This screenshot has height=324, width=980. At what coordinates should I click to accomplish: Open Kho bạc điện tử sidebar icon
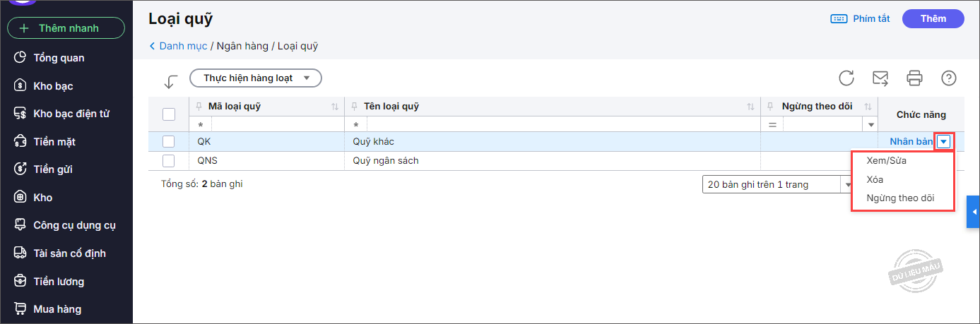pyautogui.click(x=20, y=114)
